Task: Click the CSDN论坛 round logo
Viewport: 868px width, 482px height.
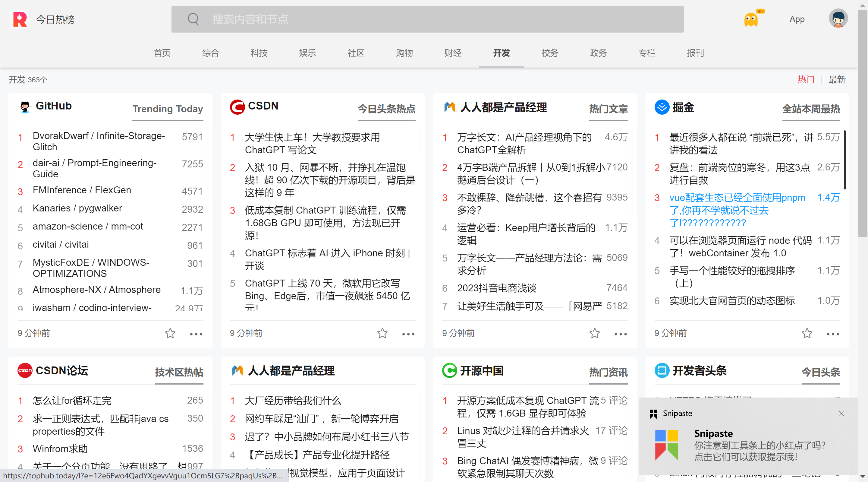Action: coord(25,370)
